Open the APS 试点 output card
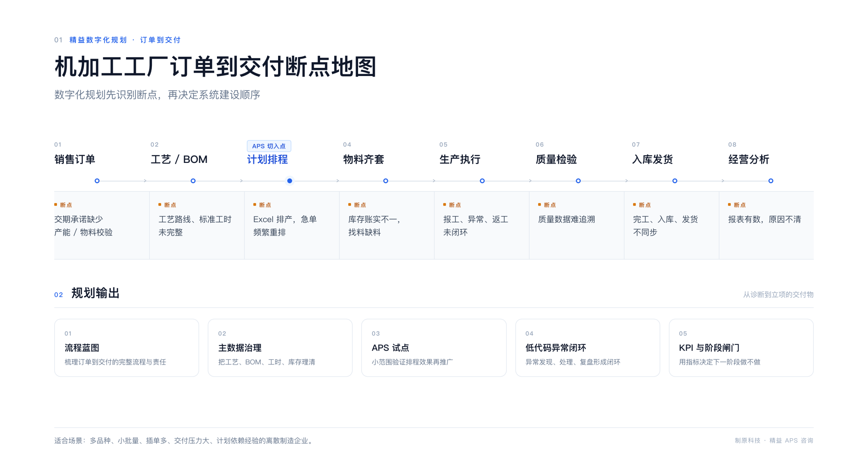Image resolution: width=868 pixels, height=467 pixels. (x=434, y=348)
